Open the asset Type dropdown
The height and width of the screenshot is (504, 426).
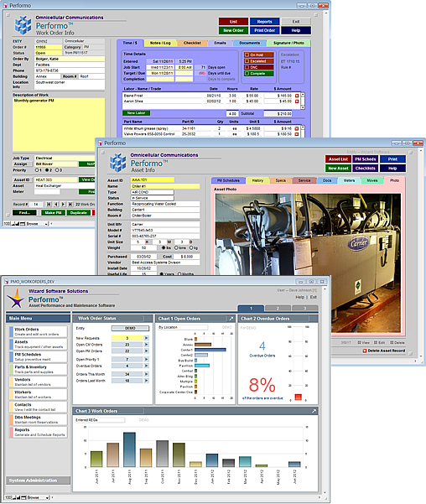click(153, 192)
